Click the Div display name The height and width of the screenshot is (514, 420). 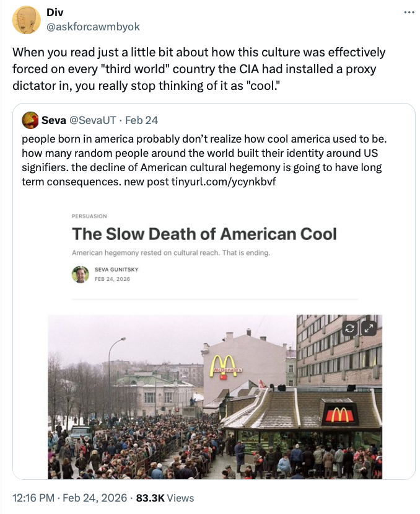[x=55, y=13]
